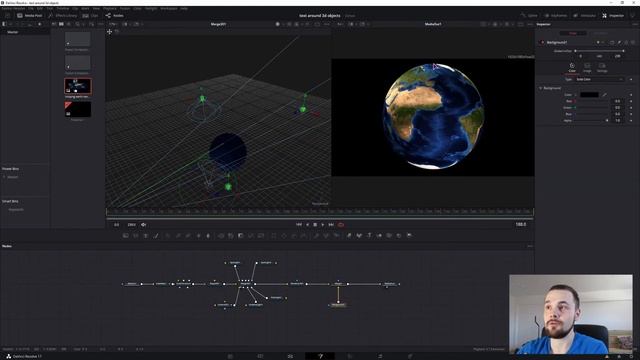Click the Global In/Out range slider
The width and height of the screenshot is (640, 360).
point(599,51)
